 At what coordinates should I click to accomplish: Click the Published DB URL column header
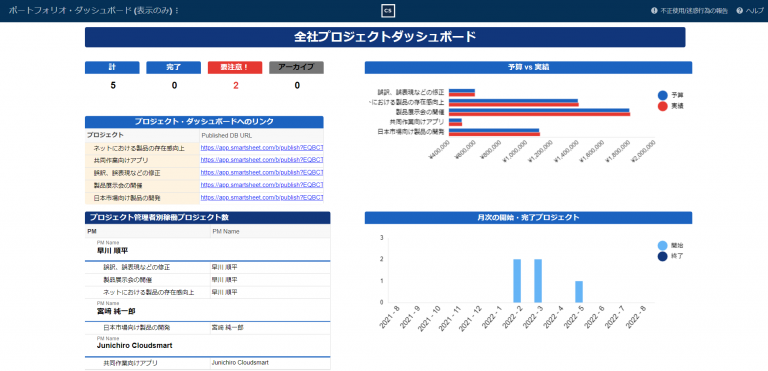262,135
